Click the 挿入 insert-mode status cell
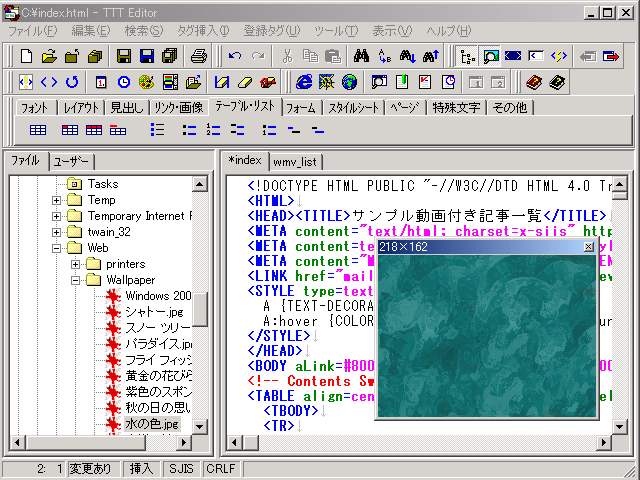 pyautogui.click(x=141, y=469)
